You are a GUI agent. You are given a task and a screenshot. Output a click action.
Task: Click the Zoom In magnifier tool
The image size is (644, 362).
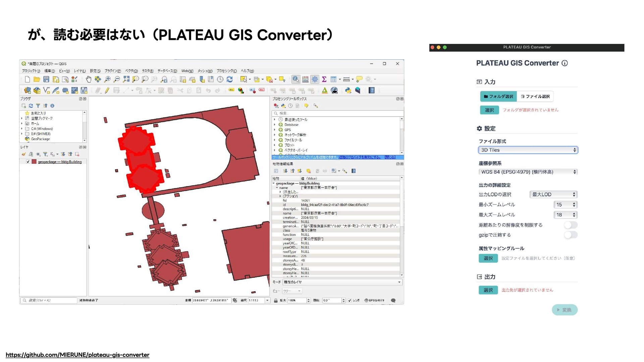tap(107, 79)
